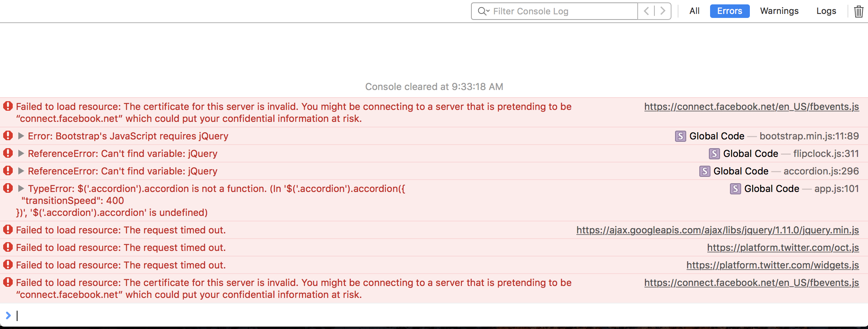This screenshot has width=868, height=329.
Task: Switch filtering to Logs only
Action: [826, 11]
